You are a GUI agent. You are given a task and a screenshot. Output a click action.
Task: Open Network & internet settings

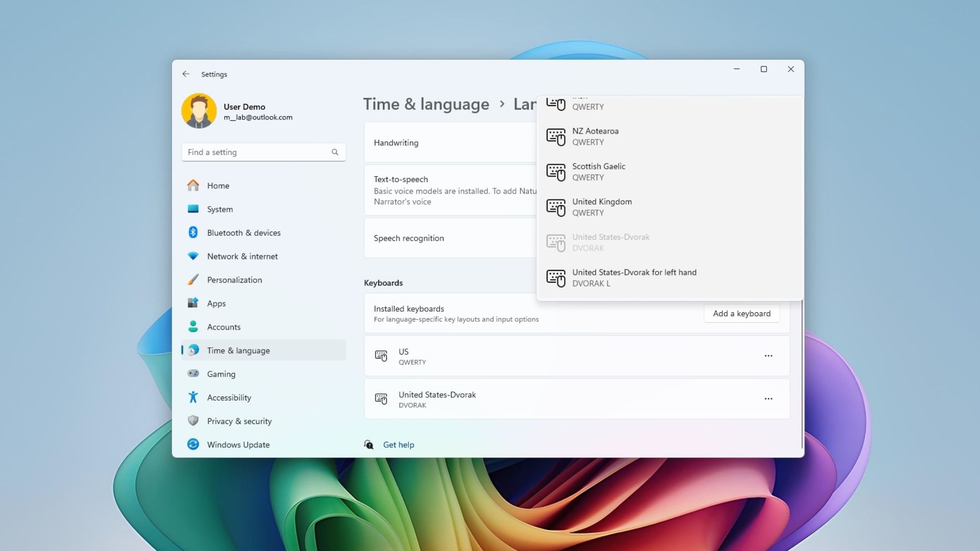coord(263,256)
